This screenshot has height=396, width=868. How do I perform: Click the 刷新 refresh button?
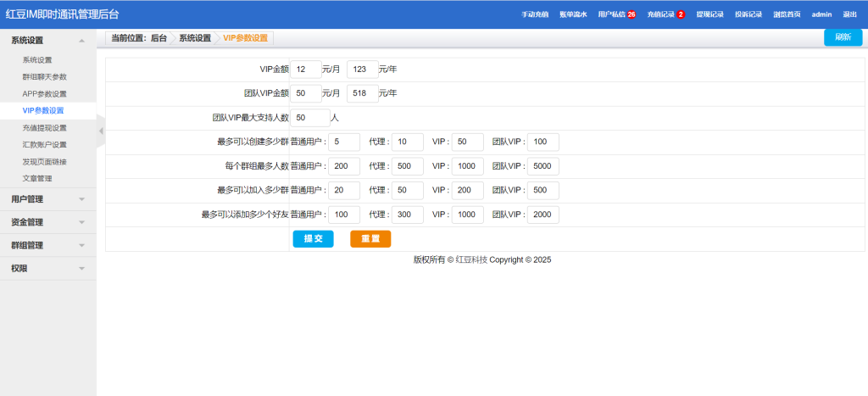click(x=843, y=37)
